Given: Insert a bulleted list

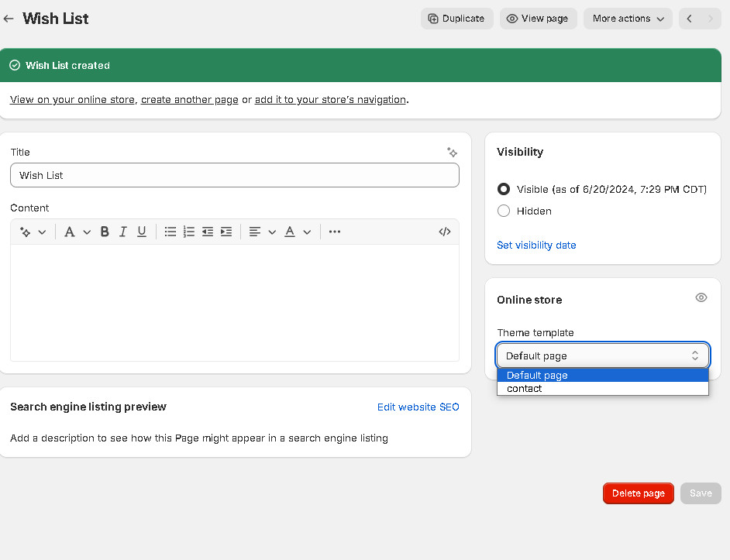Looking at the screenshot, I should 170,232.
